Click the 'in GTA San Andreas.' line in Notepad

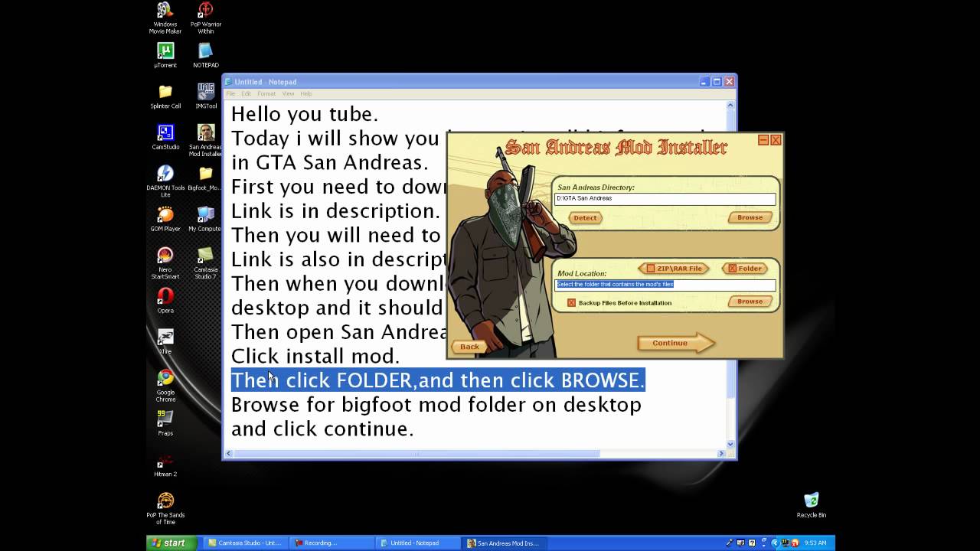click(x=329, y=162)
